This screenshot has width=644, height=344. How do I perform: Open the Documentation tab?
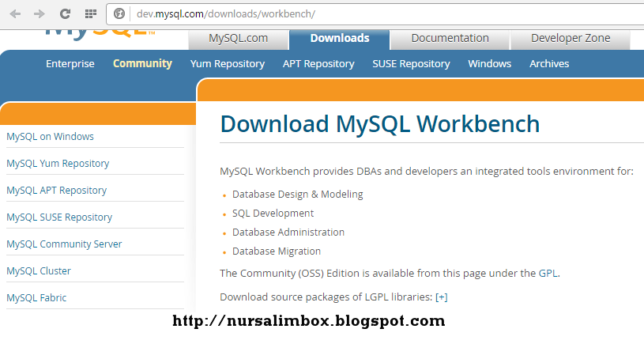[x=450, y=38]
